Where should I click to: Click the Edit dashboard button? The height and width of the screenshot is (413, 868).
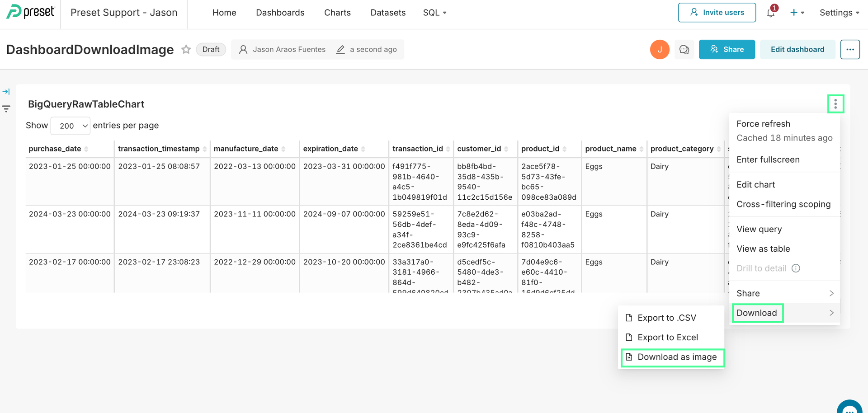(x=797, y=49)
